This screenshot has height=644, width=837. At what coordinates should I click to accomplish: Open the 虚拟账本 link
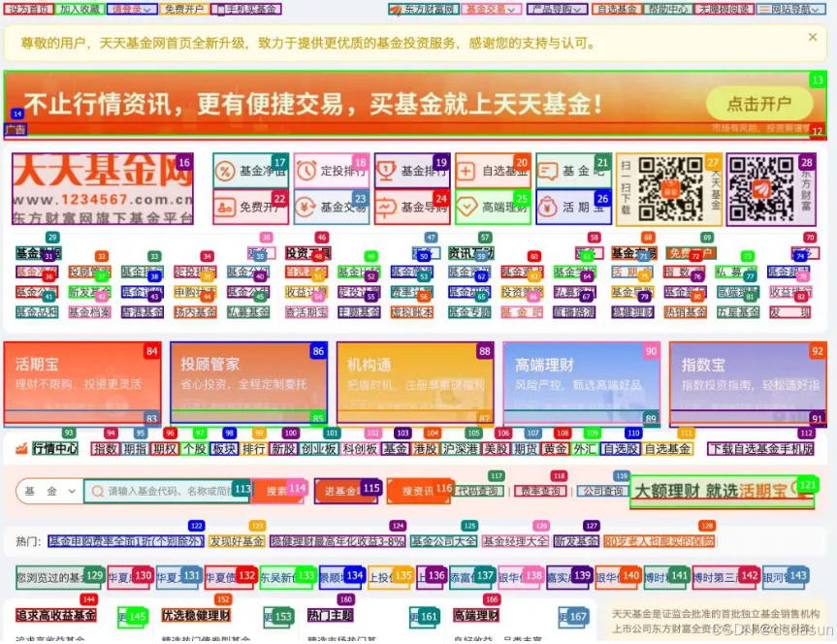pos(411,312)
